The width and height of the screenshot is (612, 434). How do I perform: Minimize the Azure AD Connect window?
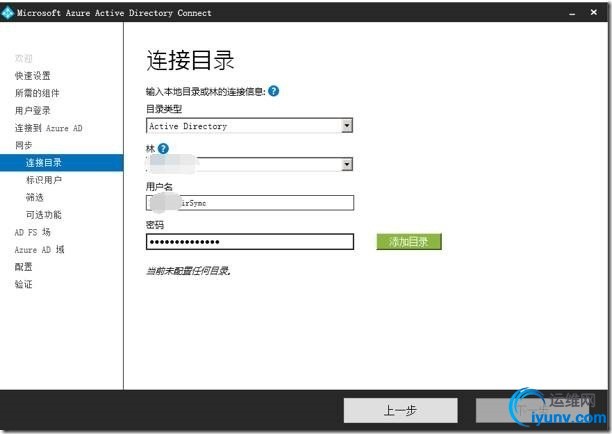coord(572,13)
